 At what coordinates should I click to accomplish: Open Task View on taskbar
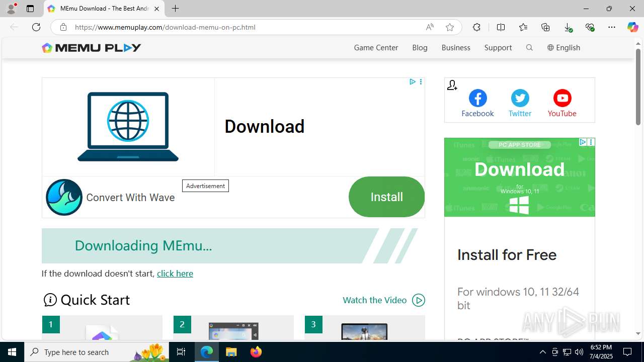coord(181,352)
